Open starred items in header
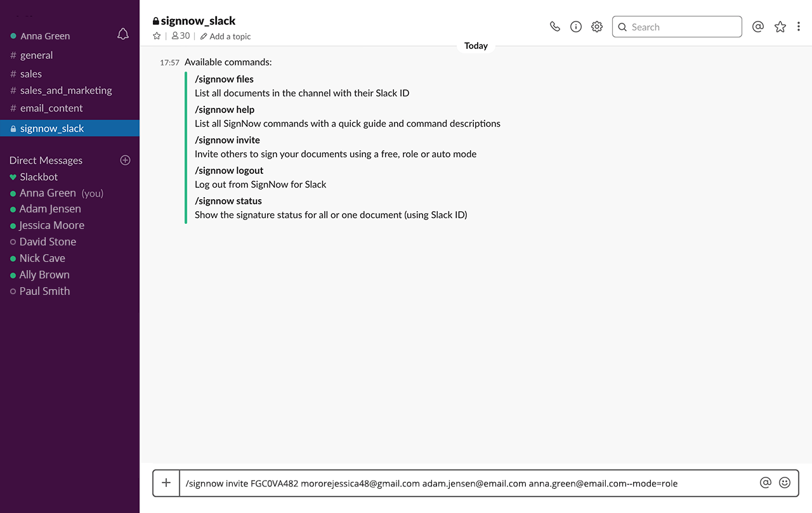The height and width of the screenshot is (513, 812). 780,27
